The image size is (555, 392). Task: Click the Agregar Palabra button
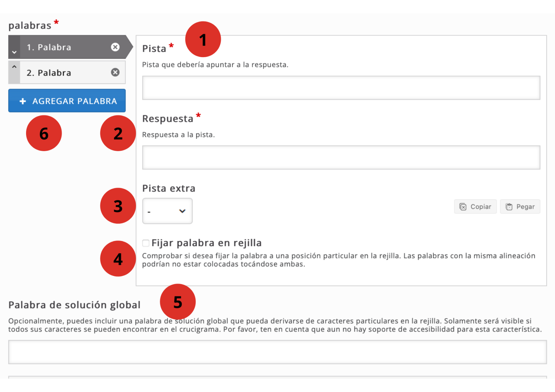click(67, 101)
